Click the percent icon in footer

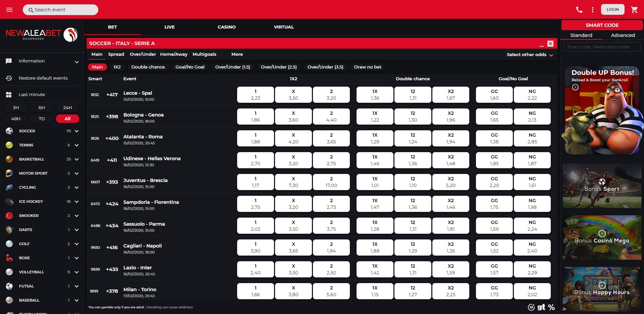(551, 307)
